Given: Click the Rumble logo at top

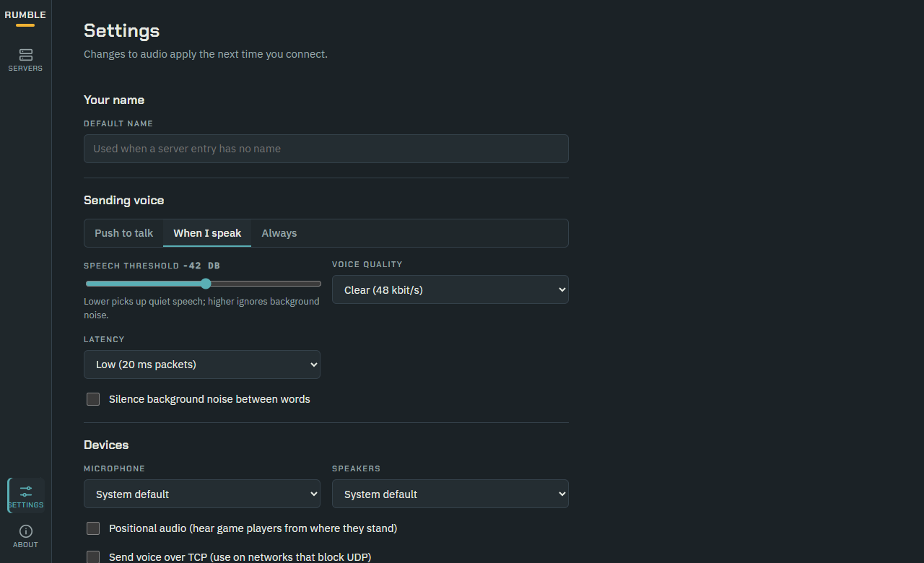Looking at the screenshot, I should pos(25,15).
